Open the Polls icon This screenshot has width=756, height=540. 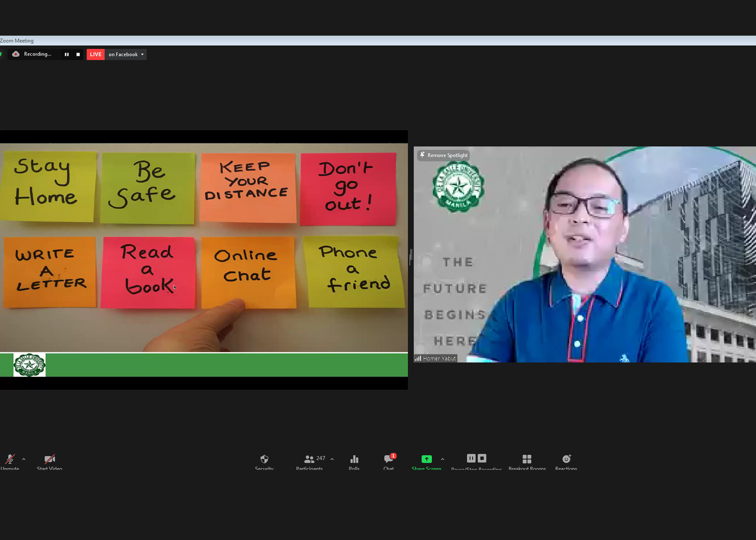[354, 459]
